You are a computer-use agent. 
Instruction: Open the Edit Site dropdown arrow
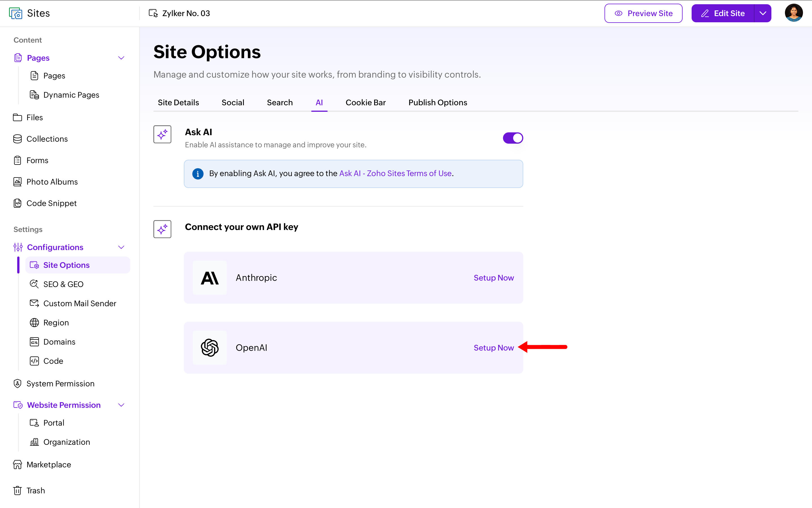(763, 13)
